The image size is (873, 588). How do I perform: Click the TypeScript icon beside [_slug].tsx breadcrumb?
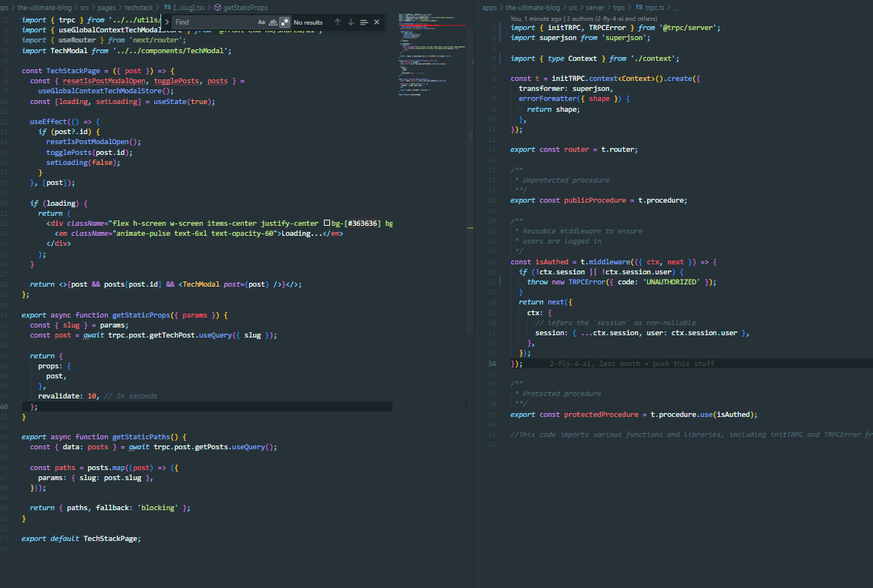coord(166,6)
